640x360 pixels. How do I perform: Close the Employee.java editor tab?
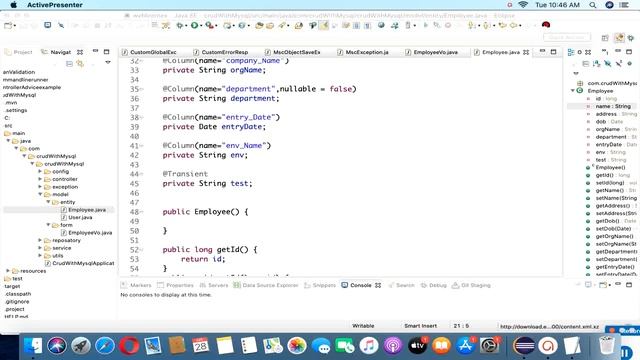tap(526, 52)
